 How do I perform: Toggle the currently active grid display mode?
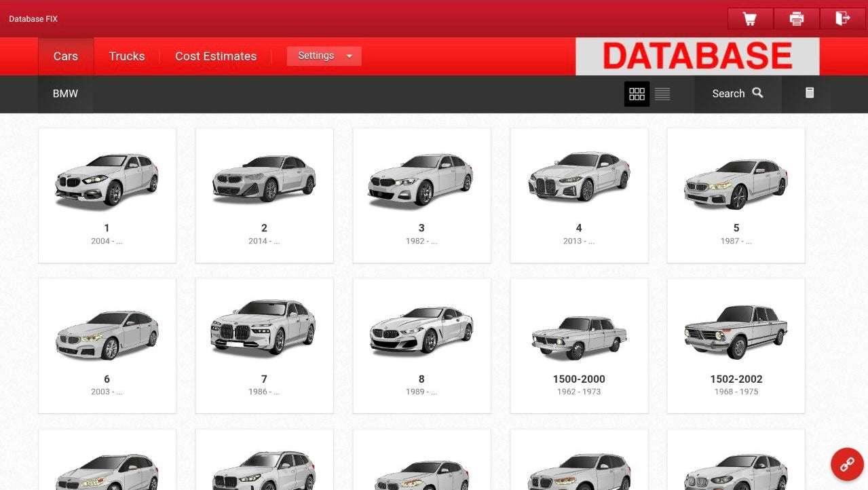tap(637, 94)
